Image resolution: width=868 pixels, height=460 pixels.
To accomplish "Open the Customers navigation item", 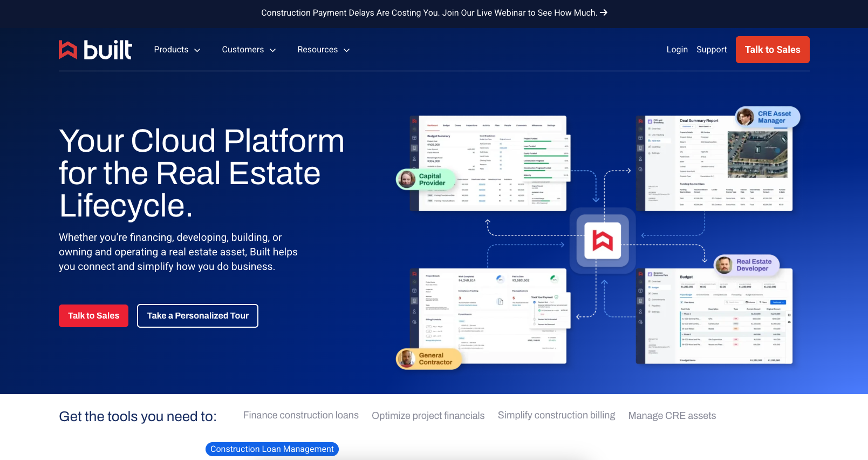I will point(243,50).
